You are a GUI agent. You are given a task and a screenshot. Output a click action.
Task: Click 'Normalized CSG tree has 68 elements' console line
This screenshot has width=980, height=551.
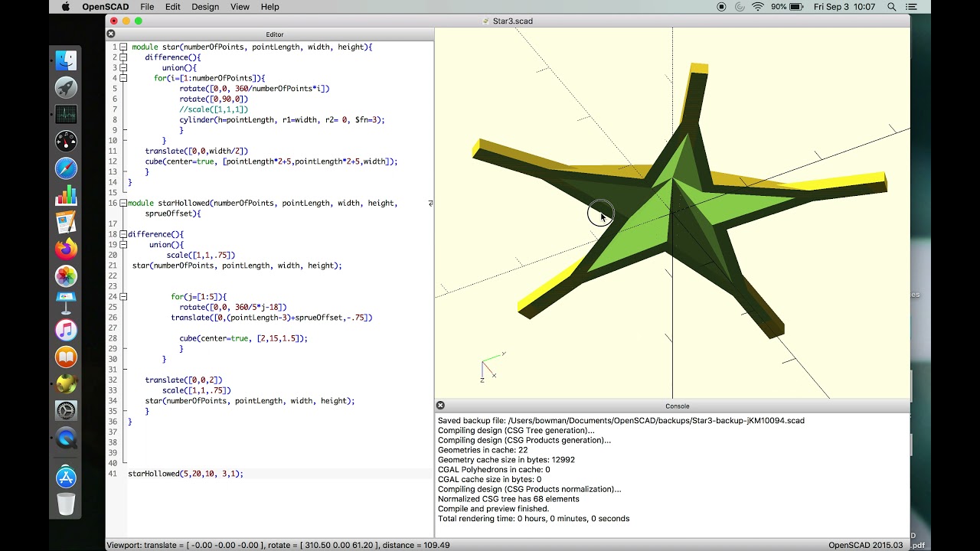pos(508,499)
